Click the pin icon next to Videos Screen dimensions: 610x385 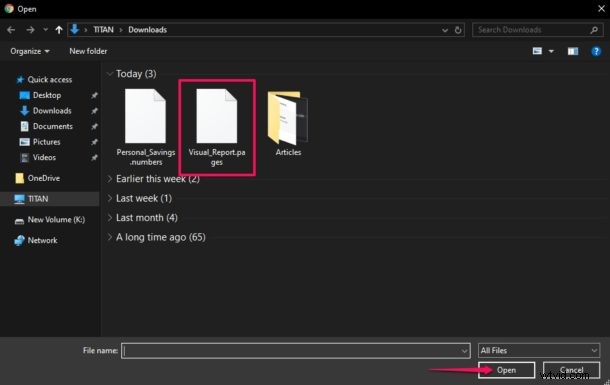pos(94,158)
